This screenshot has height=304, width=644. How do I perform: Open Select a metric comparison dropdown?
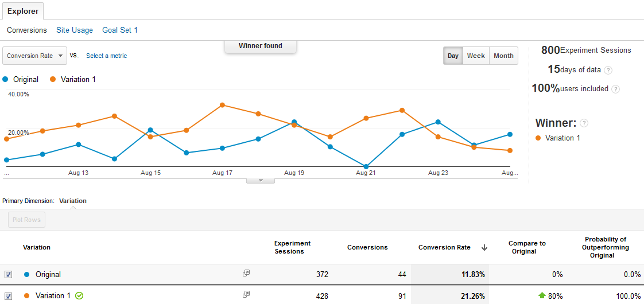pyautogui.click(x=106, y=56)
